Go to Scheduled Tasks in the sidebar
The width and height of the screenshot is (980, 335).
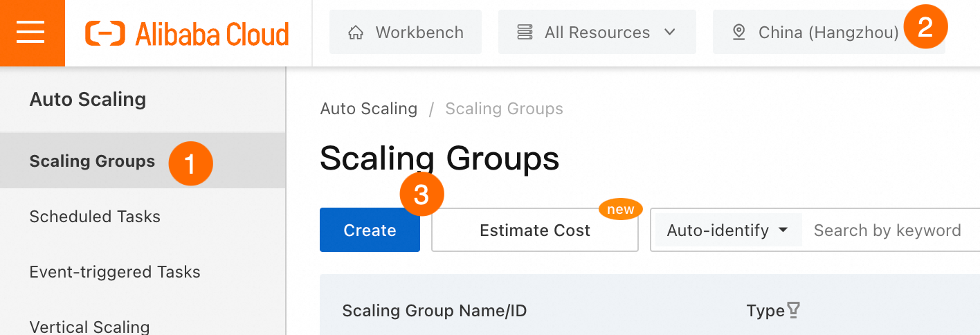[x=95, y=217]
